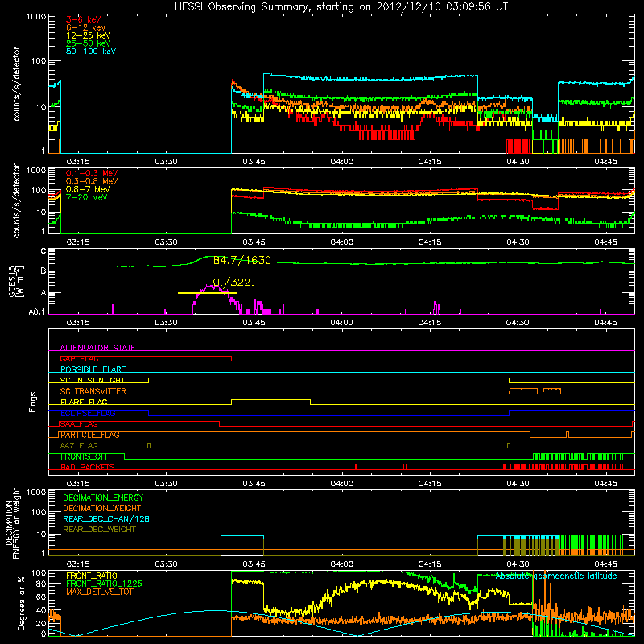Screen dimensions: 644x644
Task: Select the red 3-6 keV legend label
Action: [x=83, y=19]
